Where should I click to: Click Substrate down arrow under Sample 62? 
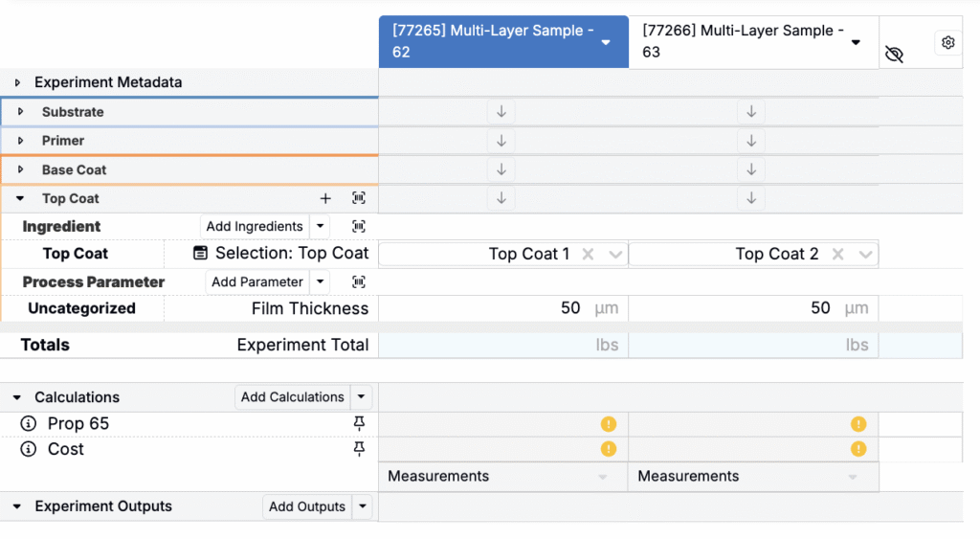[x=501, y=112]
